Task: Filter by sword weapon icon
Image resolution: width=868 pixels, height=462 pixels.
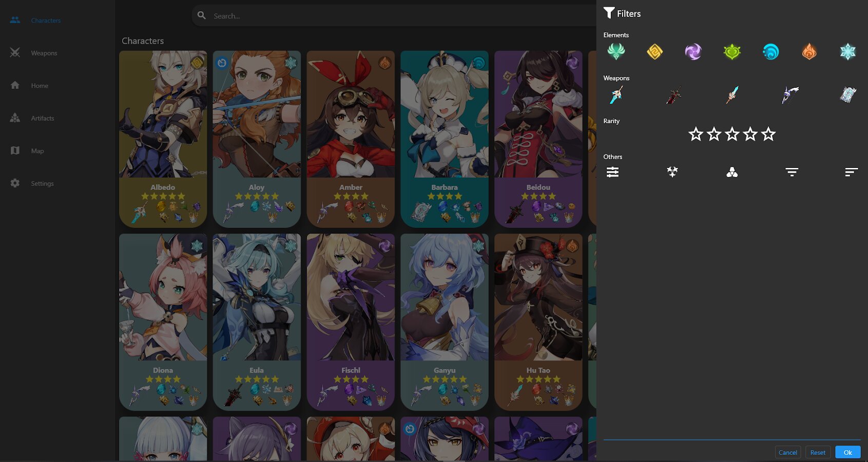Action: (616, 94)
